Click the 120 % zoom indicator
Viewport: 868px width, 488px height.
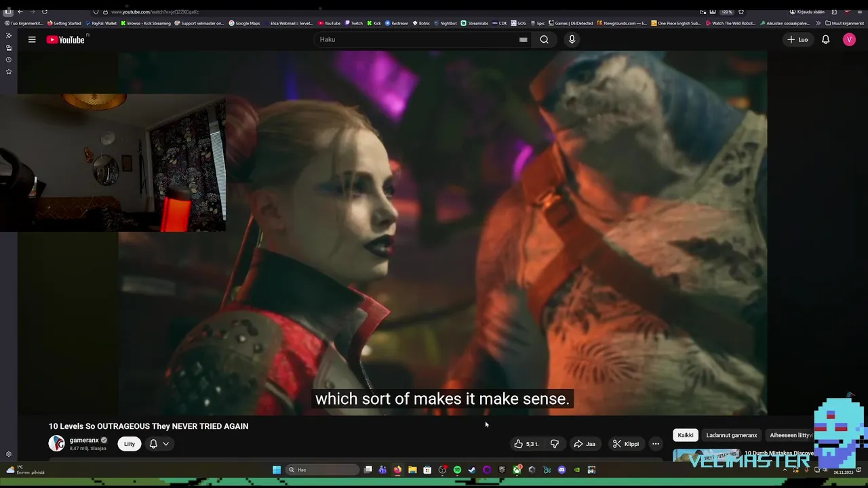[x=726, y=12]
